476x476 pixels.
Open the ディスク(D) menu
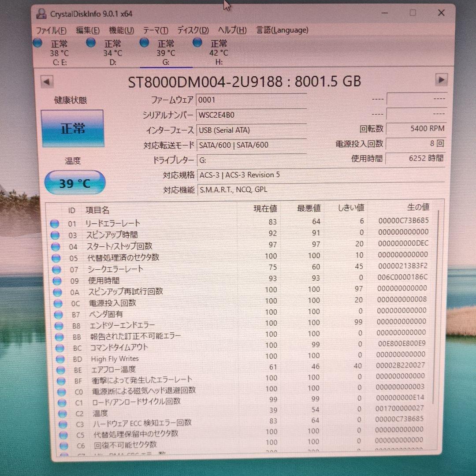pyautogui.click(x=193, y=30)
